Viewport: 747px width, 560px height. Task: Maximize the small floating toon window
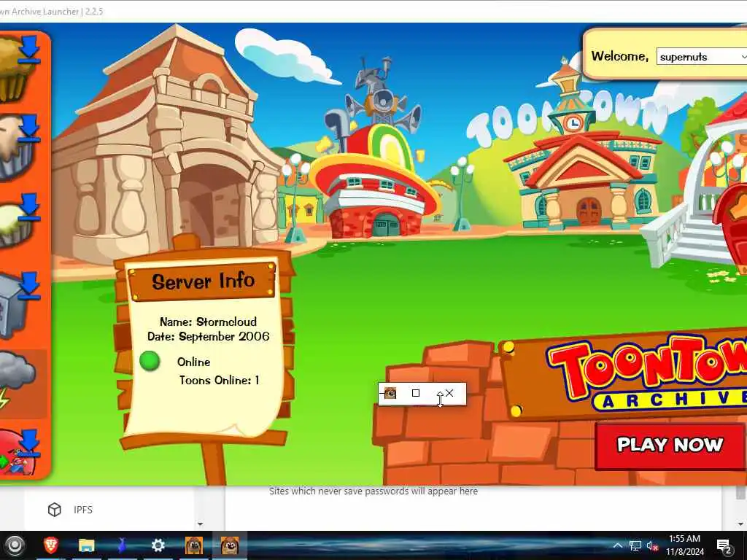(415, 393)
